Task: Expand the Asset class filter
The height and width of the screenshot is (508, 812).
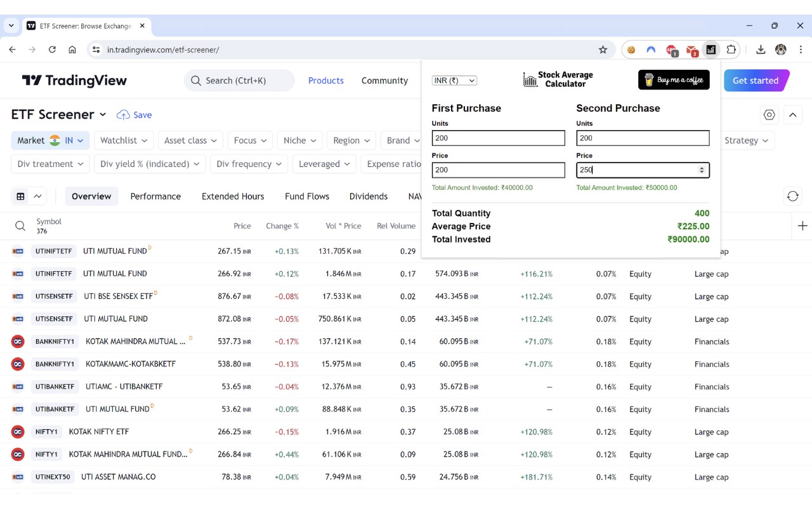Action: click(x=190, y=140)
